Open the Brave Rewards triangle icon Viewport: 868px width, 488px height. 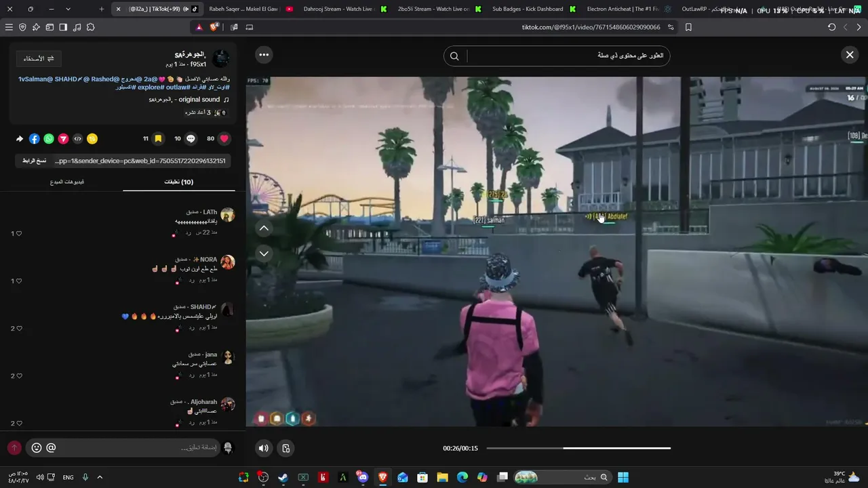(x=199, y=27)
